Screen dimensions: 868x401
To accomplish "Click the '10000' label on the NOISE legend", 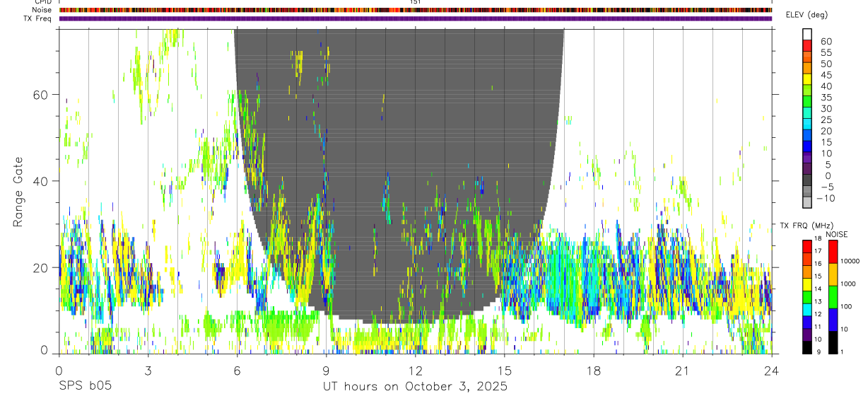I will click(851, 261).
